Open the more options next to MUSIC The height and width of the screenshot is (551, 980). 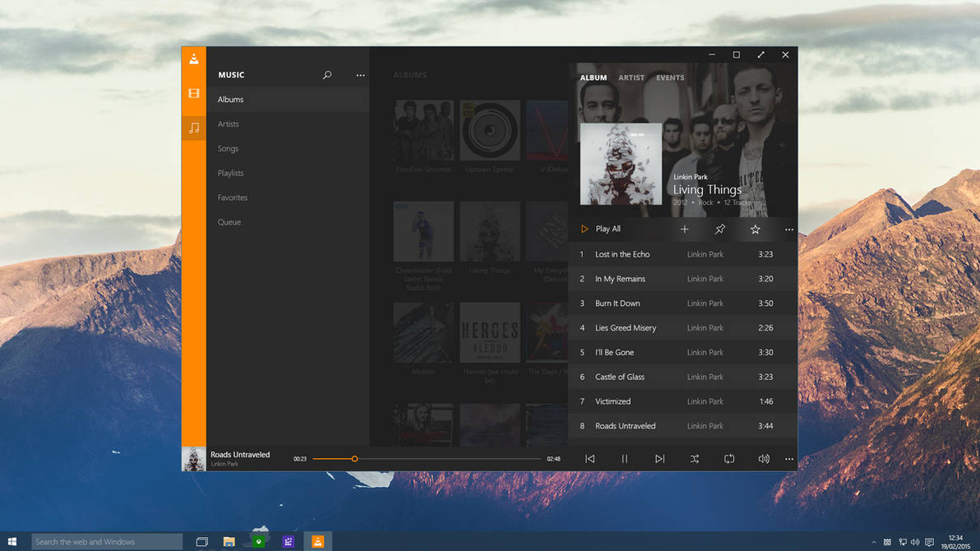[361, 75]
